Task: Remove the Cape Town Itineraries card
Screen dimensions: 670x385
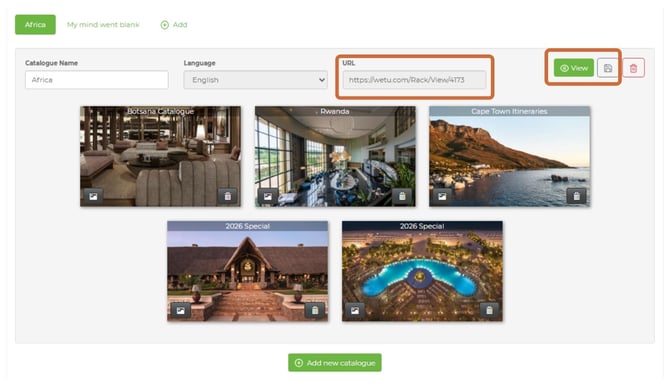Action: 576,197
